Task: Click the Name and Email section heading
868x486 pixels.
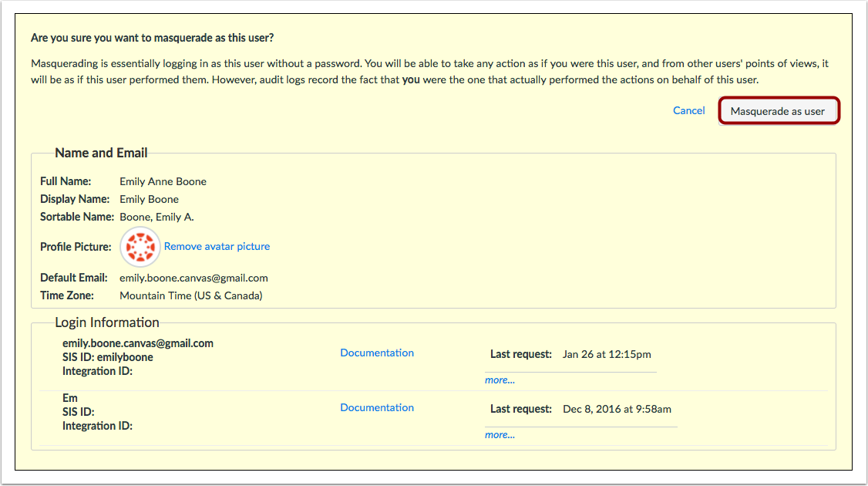Action: click(101, 153)
